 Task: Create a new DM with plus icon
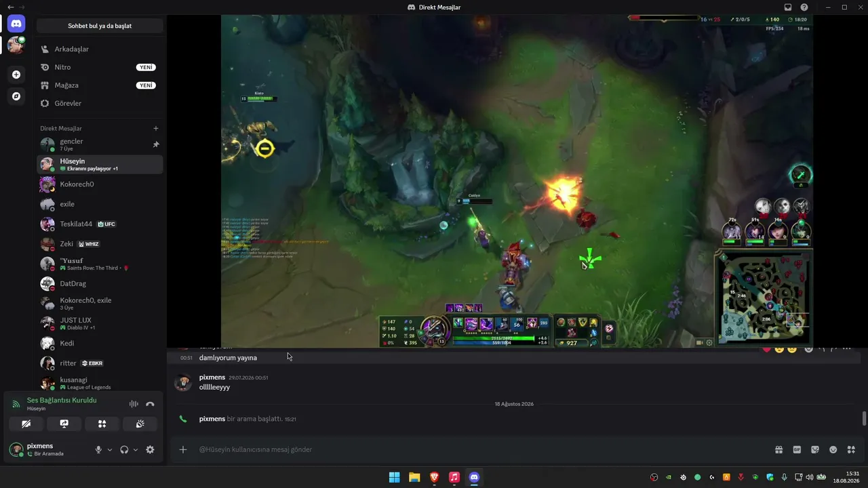click(156, 128)
